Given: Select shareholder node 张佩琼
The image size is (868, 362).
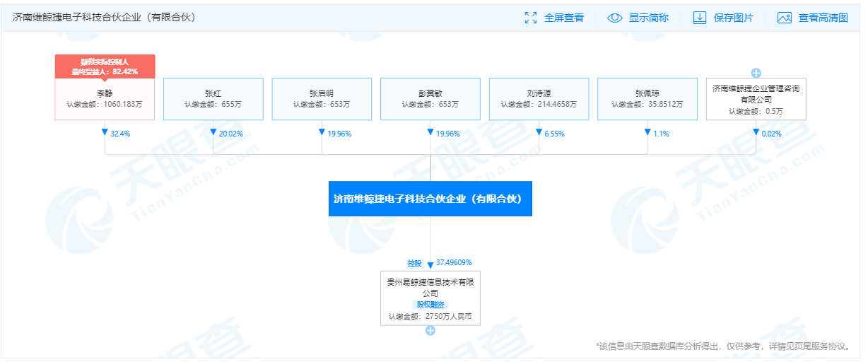Looking at the screenshot, I should tap(647, 98).
